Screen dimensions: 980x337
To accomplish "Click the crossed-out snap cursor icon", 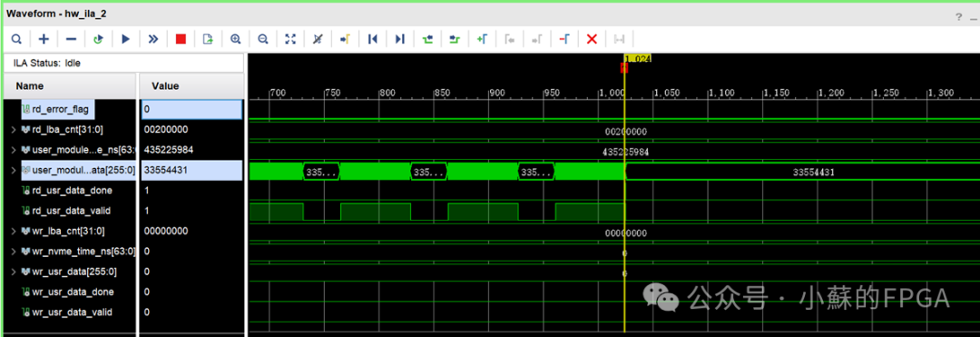I will [x=318, y=39].
